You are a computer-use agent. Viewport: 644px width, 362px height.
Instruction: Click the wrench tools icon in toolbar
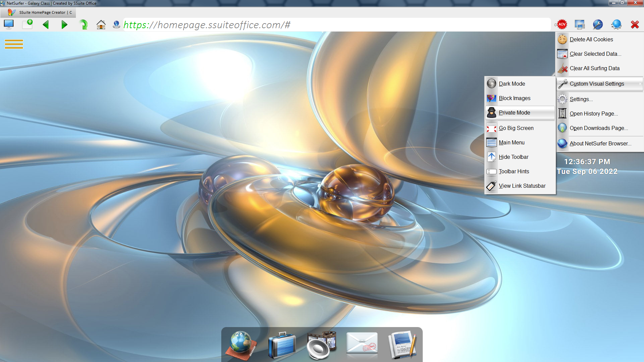click(x=598, y=25)
